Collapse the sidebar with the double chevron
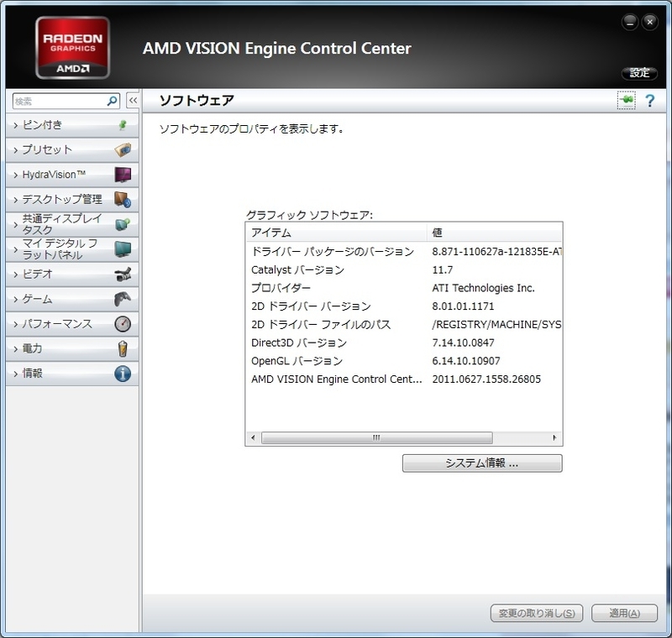 point(133,101)
